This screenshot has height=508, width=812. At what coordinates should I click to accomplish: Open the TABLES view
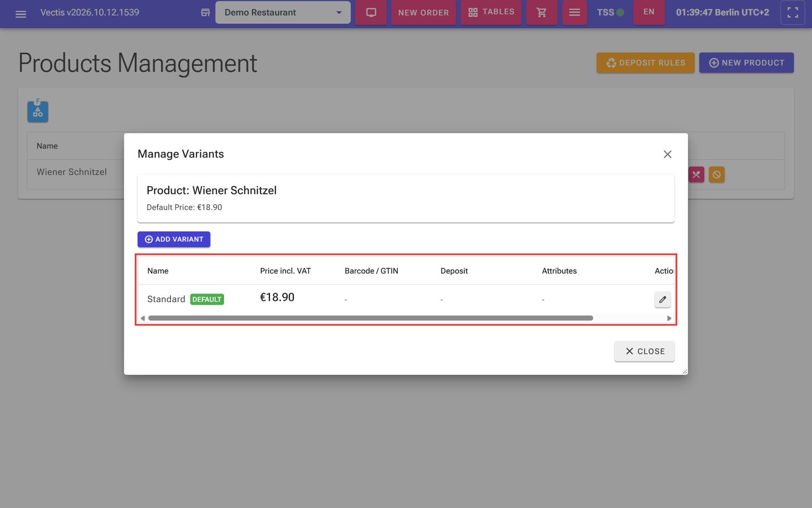491,12
